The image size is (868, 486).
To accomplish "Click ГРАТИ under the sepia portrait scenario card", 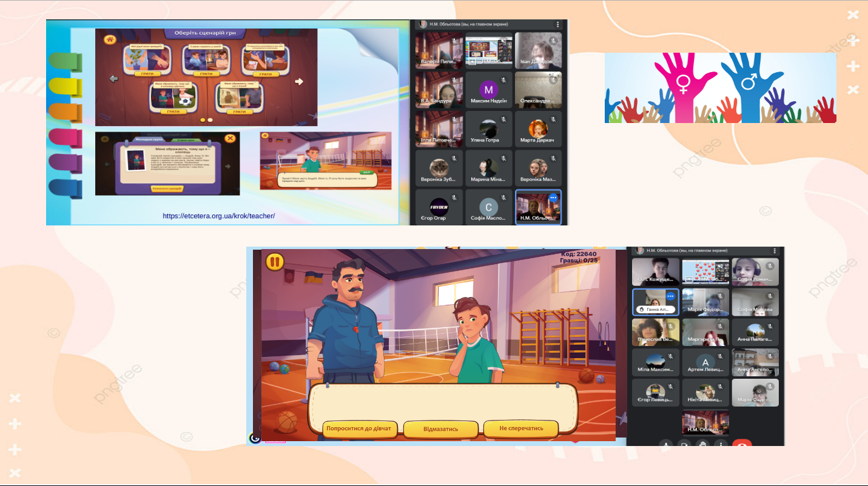I will [x=240, y=112].
